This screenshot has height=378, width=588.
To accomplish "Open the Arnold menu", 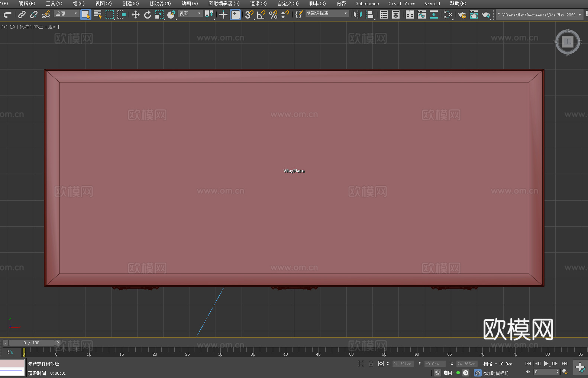I will [x=432, y=3].
